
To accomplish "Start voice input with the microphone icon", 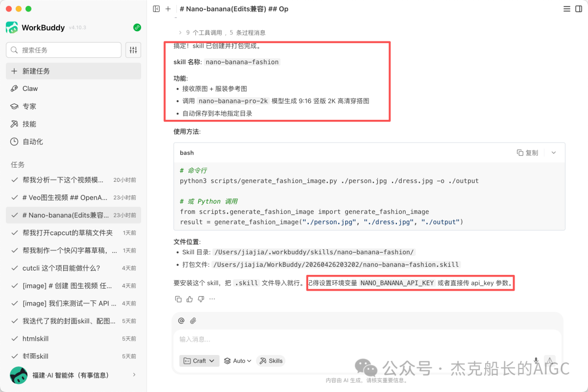I will pyautogui.click(x=536, y=360).
